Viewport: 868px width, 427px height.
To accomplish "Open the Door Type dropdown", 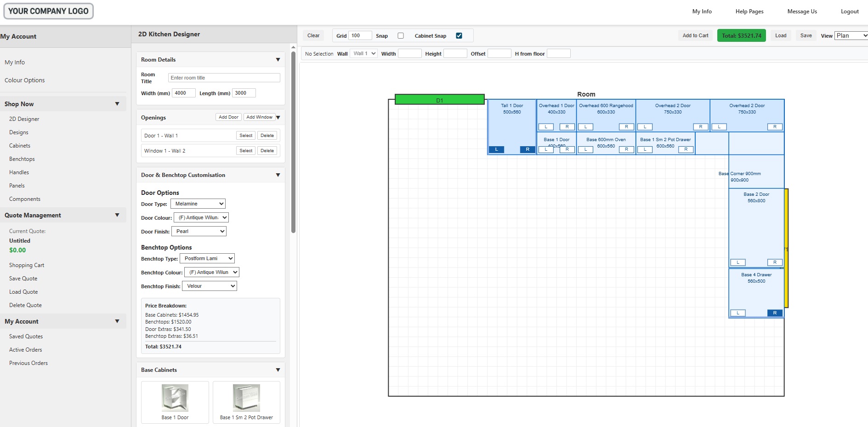I will tap(198, 204).
